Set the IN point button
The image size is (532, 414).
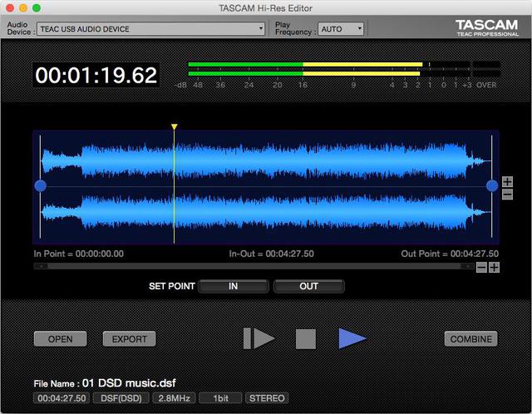point(234,286)
